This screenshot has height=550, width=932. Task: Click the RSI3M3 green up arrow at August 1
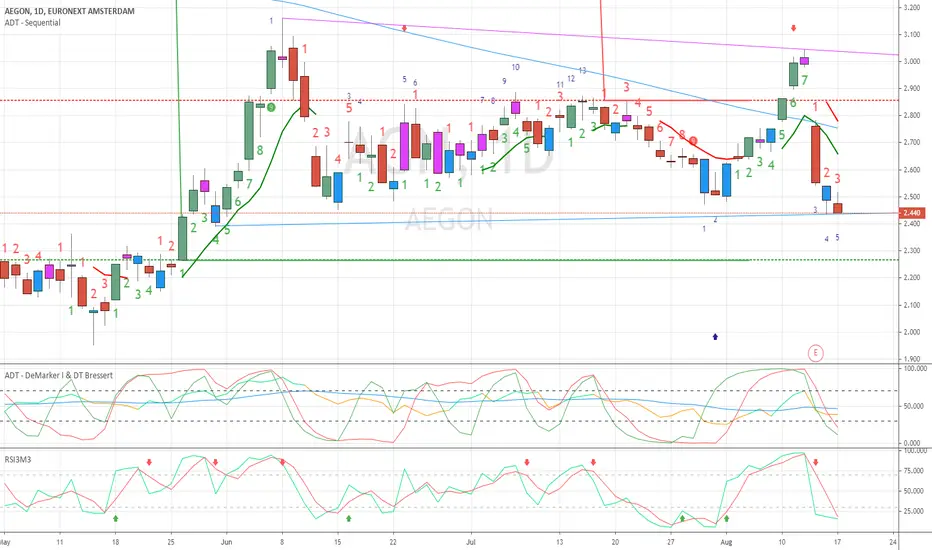coord(726,518)
